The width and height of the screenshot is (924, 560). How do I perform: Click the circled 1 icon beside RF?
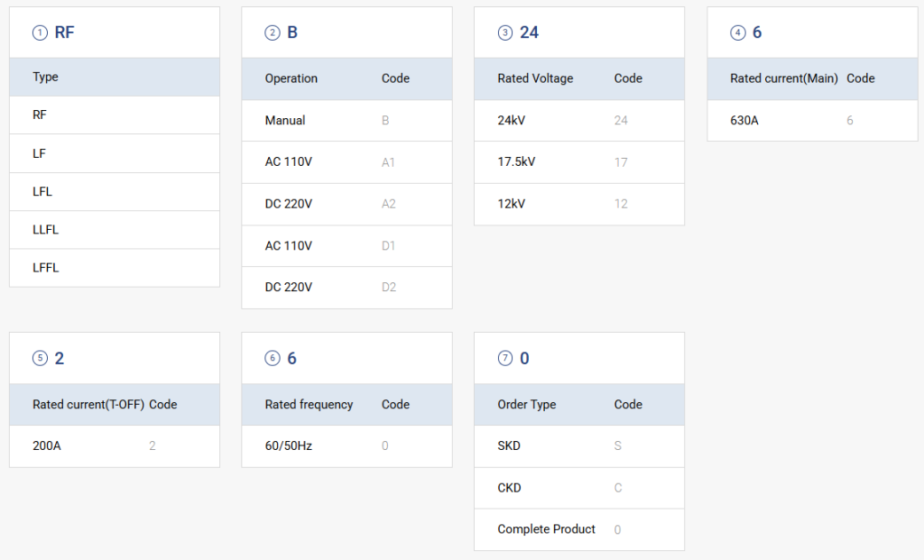[x=40, y=32]
